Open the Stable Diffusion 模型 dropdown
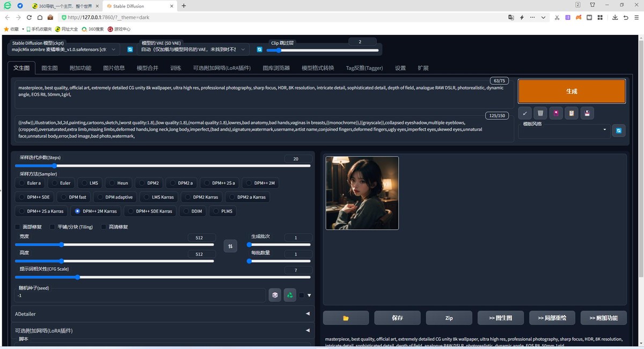644x349 pixels. pyautogui.click(x=63, y=49)
